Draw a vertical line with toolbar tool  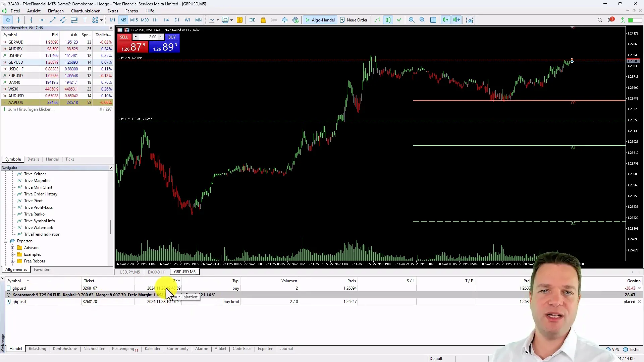click(x=31, y=20)
